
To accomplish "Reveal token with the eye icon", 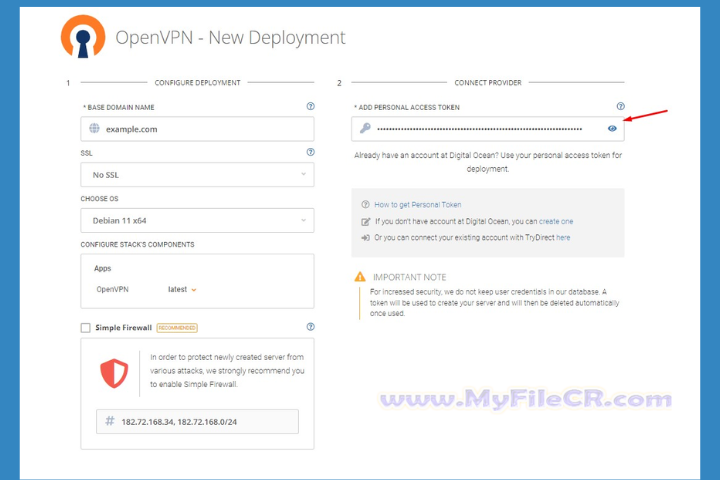I will [612, 128].
